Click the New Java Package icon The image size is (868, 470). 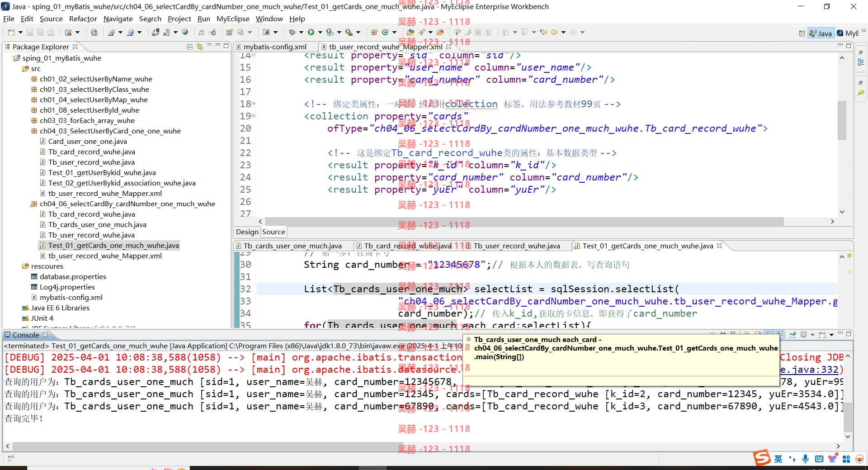tap(374, 33)
